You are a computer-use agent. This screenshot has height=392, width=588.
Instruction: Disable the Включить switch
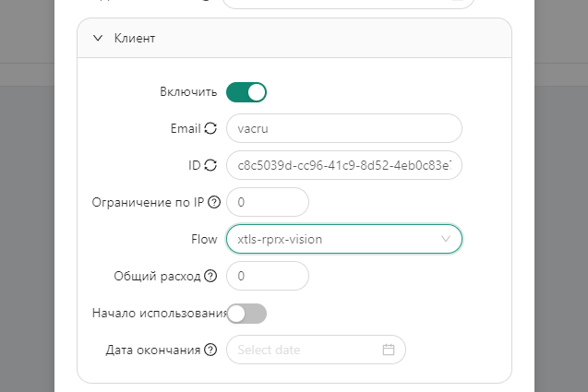click(x=246, y=92)
